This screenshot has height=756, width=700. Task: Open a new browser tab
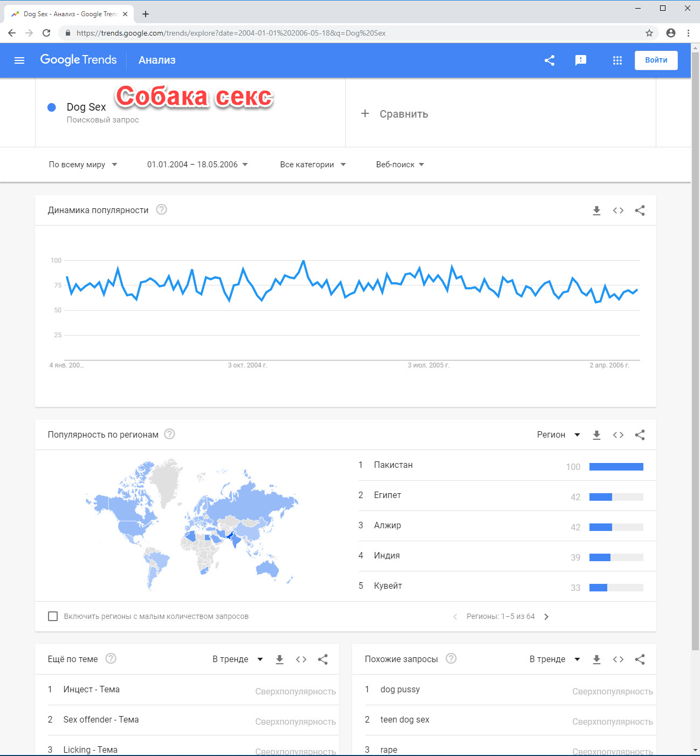click(146, 14)
